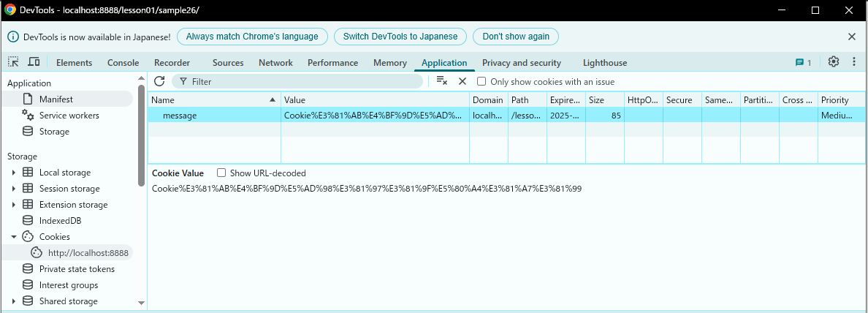Viewport: 868px width, 313px height.
Task: Select Local storage item
Action: click(x=65, y=173)
